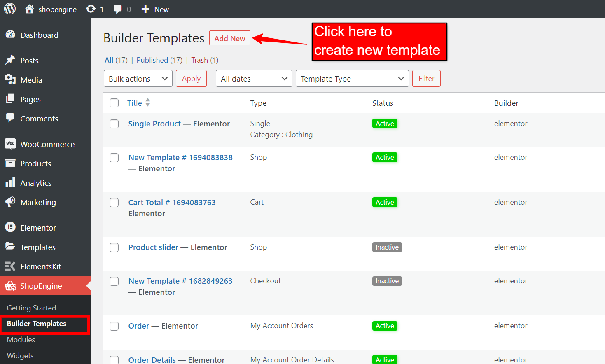The height and width of the screenshot is (364, 605).
Task: Click the Pages icon in sidebar
Action: [x=10, y=99]
